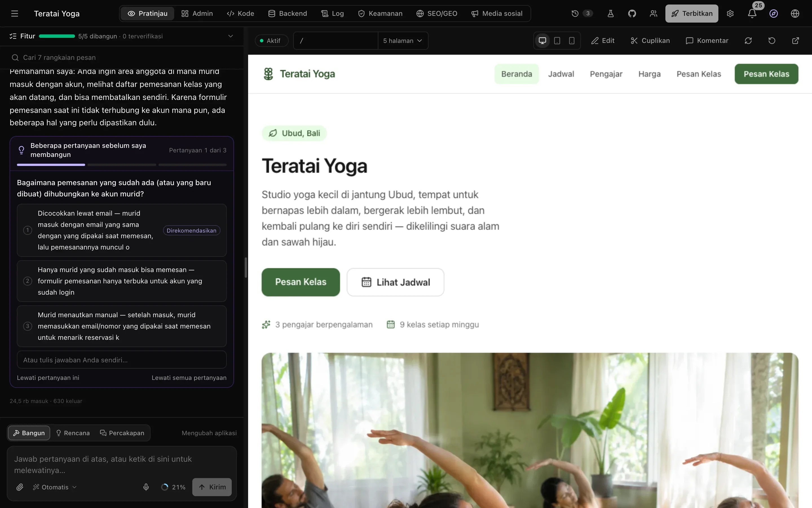Switch to mobile viewport preview
Viewport: 812px width, 508px height.
pos(572,41)
